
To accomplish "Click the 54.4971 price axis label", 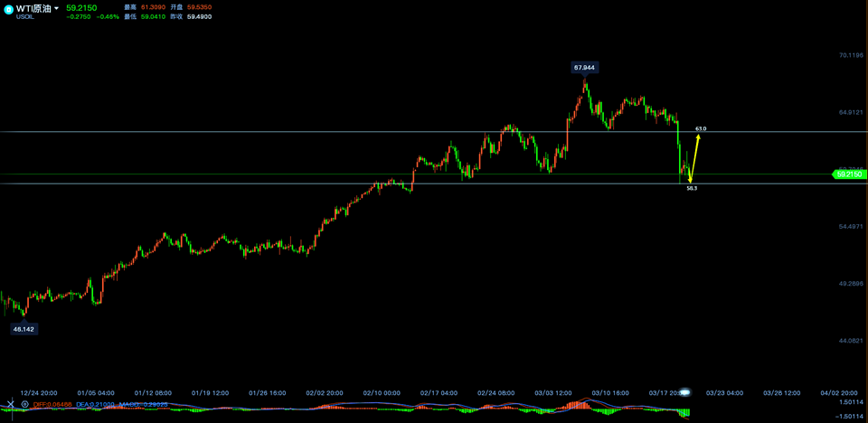I will 851,227.
